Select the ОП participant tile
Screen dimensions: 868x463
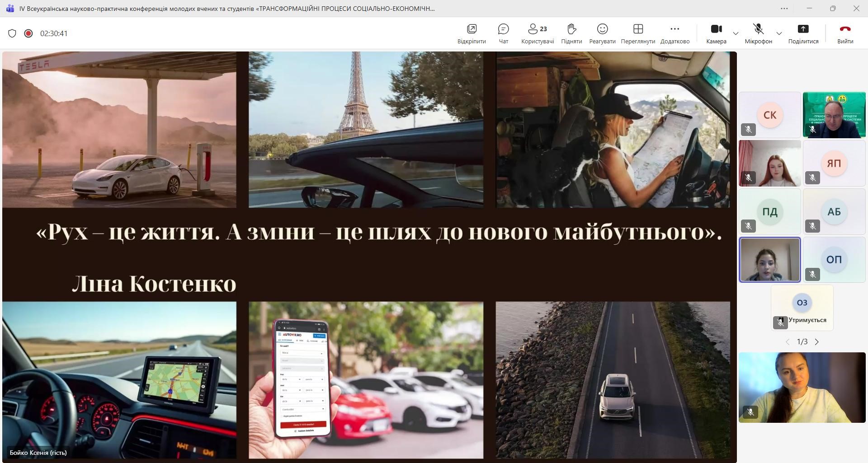(x=834, y=260)
